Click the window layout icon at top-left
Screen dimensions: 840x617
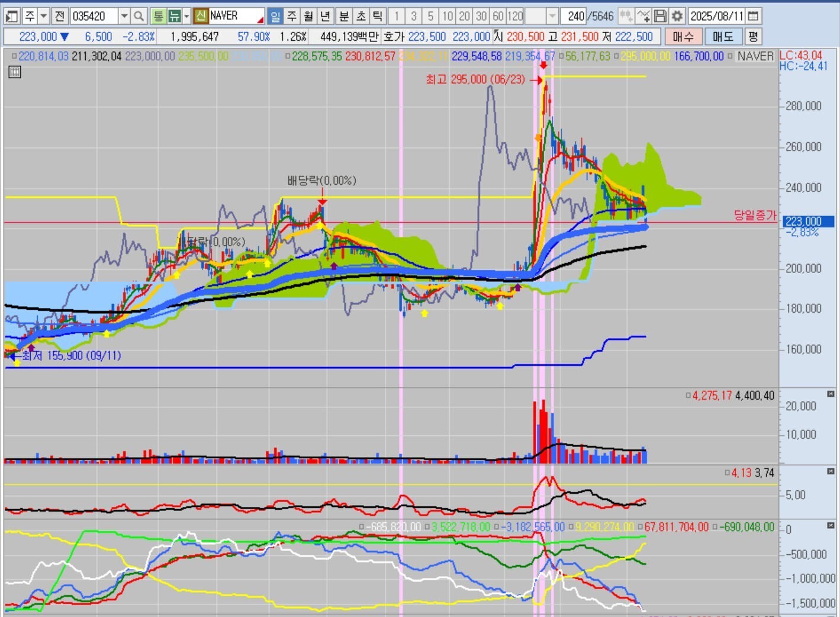[11, 16]
